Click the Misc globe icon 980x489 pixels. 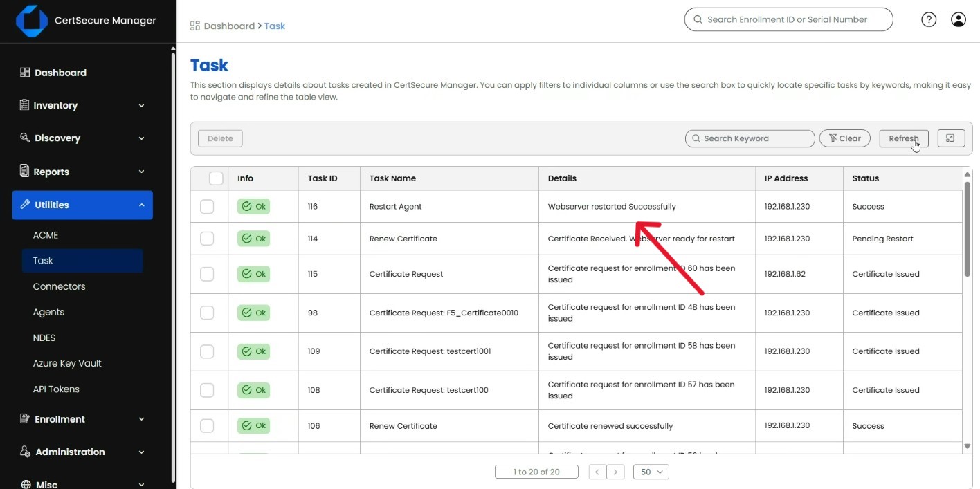click(x=26, y=485)
